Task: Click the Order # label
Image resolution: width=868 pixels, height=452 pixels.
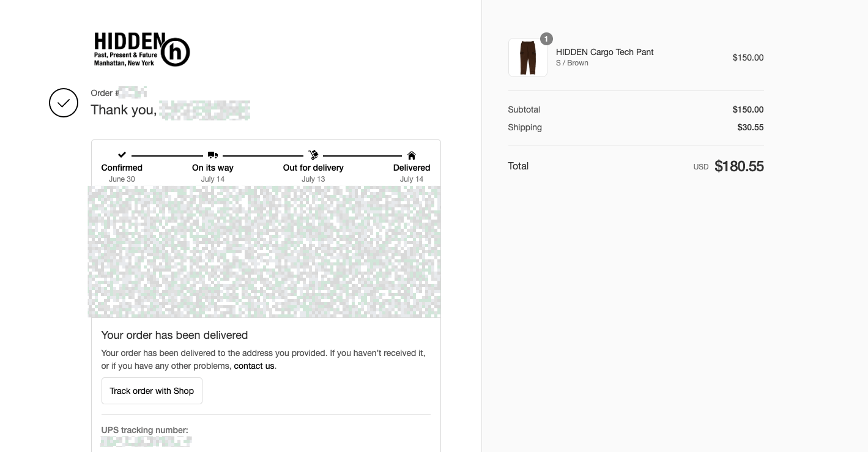Action: coord(105,93)
